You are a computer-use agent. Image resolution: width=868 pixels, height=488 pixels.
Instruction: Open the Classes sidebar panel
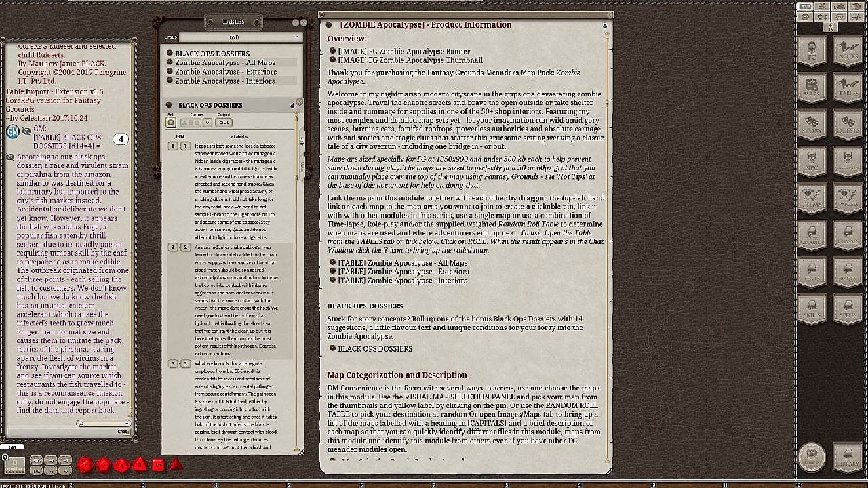click(847, 235)
